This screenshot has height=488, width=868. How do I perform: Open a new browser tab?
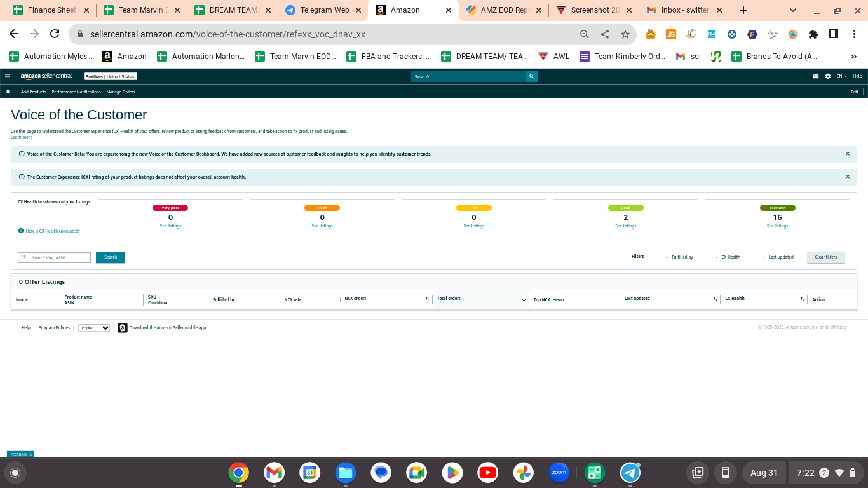pos(743,10)
